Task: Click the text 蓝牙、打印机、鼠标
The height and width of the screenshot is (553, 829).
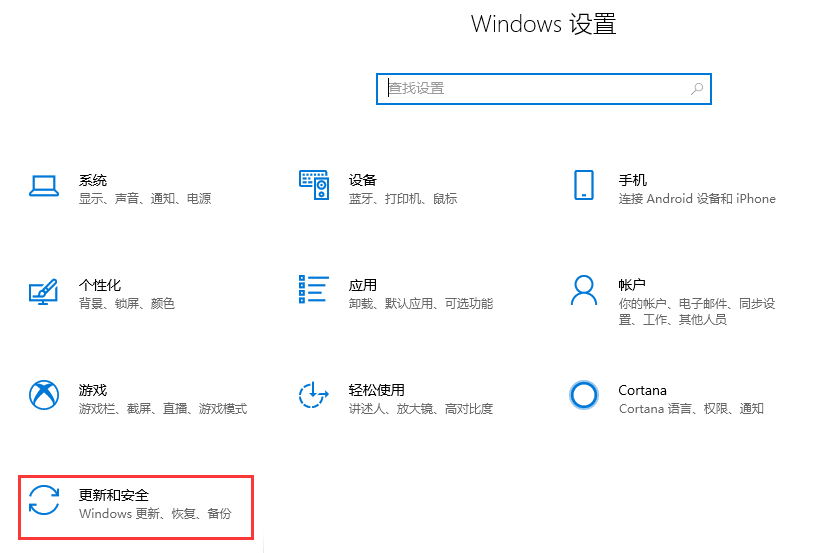Action: pyautogui.click(x=403, y=199)
